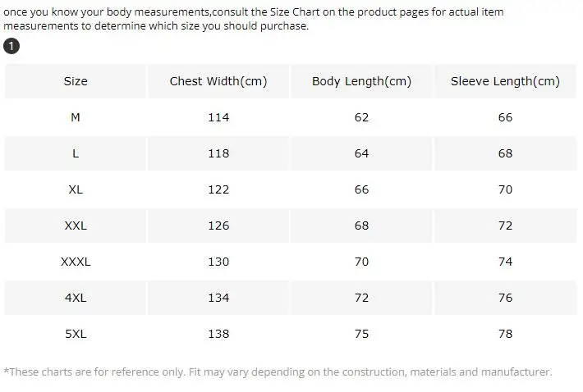Click the Size Chart instruction paragraph

[253, 19]
